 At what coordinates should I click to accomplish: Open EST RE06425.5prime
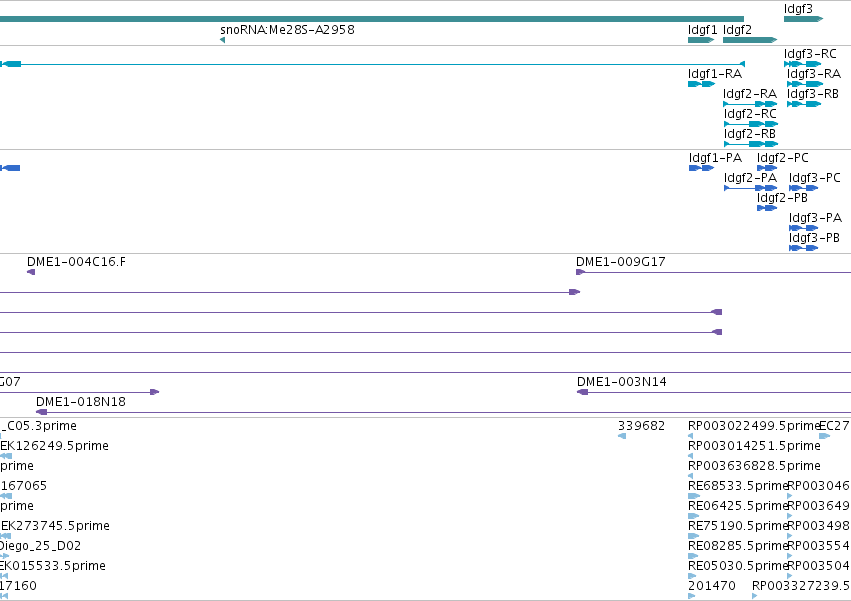click(694, 516)
